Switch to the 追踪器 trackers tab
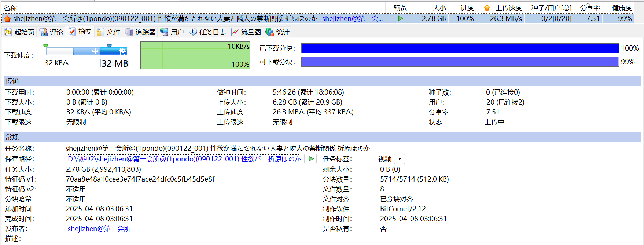Viewport: 644px width, 245px height. (140, 32)
